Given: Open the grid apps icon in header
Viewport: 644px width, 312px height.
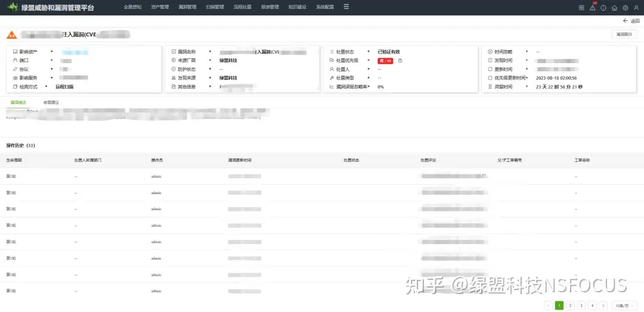Looking at the screenshot, I should (581, 8).
